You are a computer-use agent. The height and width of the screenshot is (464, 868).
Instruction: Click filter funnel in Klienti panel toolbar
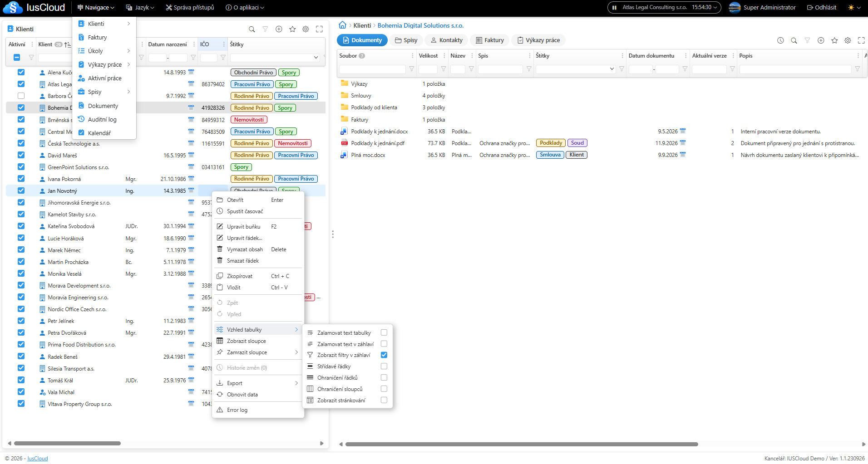(x=265, y=29)
